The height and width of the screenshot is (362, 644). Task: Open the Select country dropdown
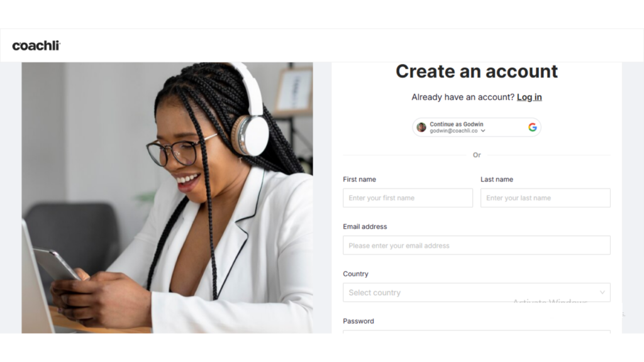click(x=477, y=293)
